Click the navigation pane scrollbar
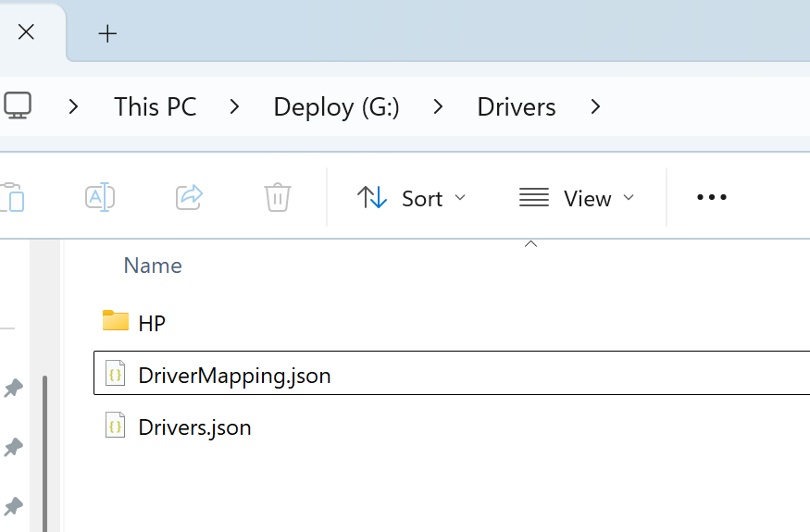The width and height of the screenshot is (810, 532). pos(44,444)
